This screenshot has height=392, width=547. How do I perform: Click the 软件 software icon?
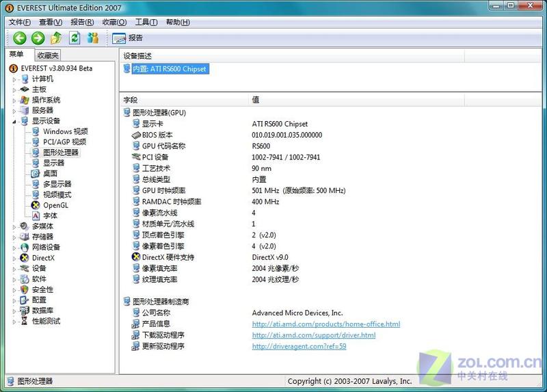coord(25,279)
